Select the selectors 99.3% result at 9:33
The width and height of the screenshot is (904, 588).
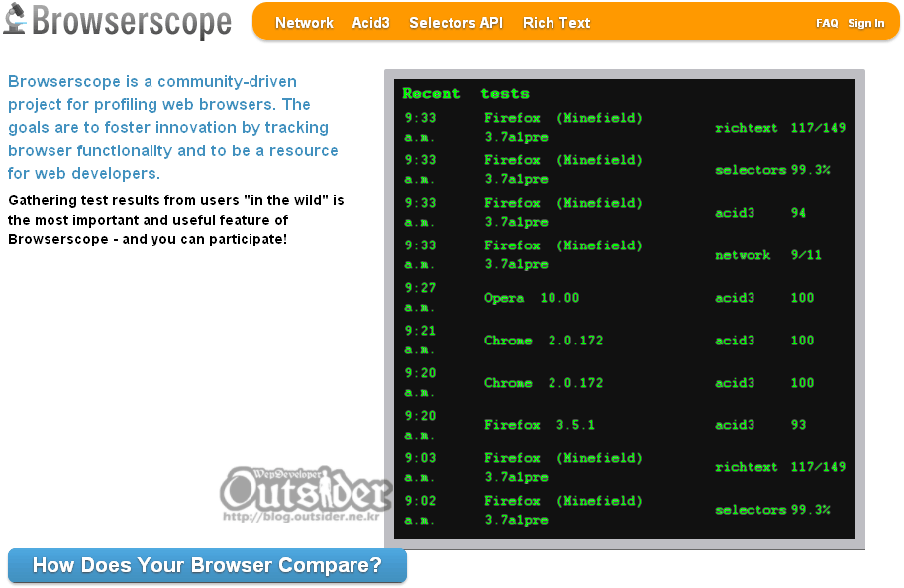click(x=772, y=170)
